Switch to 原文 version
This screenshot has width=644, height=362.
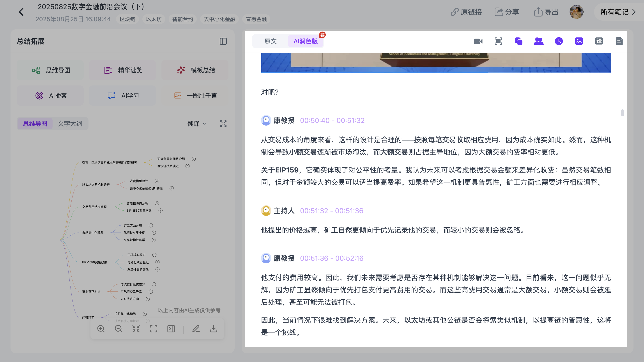coord(271,41)
